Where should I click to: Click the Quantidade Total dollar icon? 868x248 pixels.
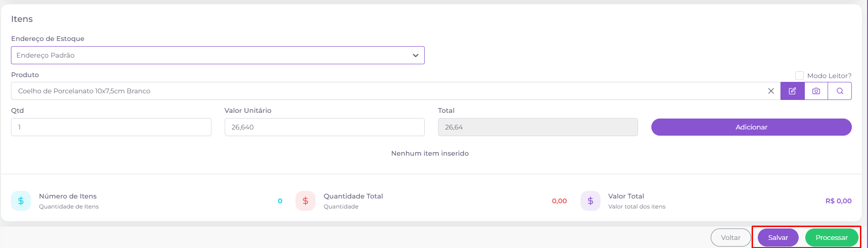[305, 201]
